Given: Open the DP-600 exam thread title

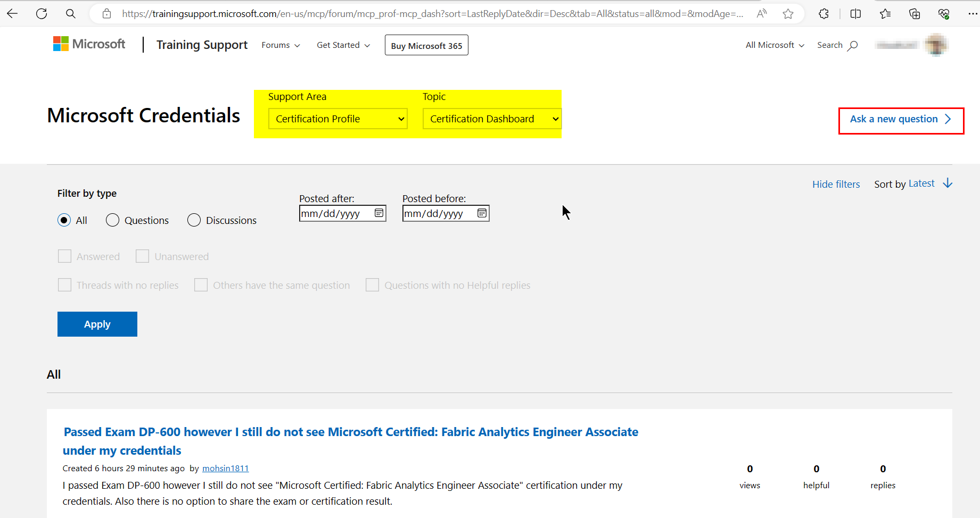Looking at the screenshot, I should tap(350, 441).
